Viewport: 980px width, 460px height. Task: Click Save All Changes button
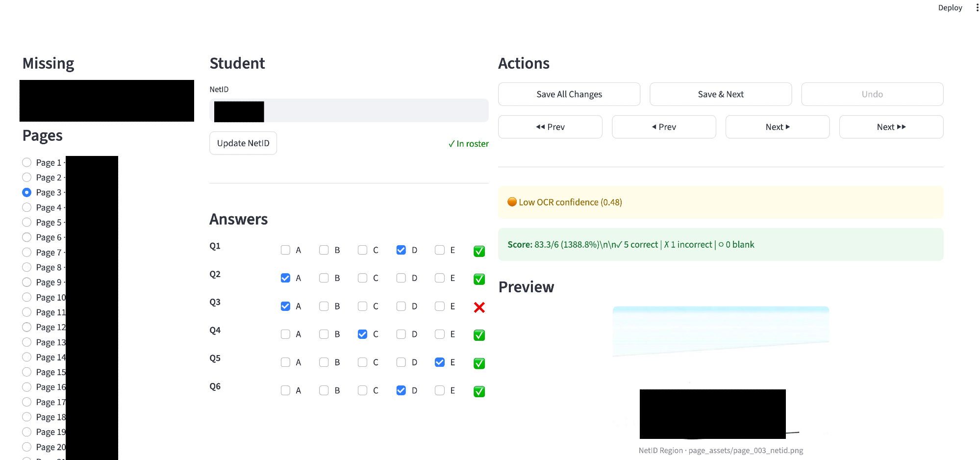pyautogui.click(x=569, y=94)
